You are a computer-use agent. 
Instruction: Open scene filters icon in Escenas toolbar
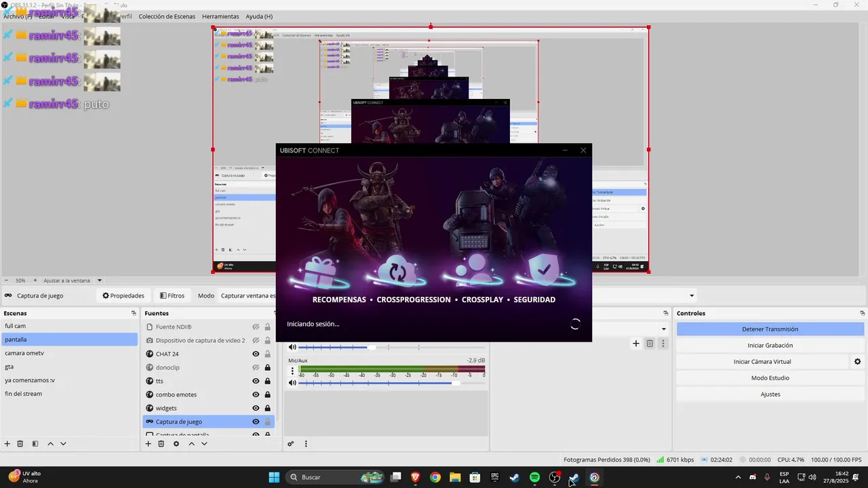(x=35, y=444)
